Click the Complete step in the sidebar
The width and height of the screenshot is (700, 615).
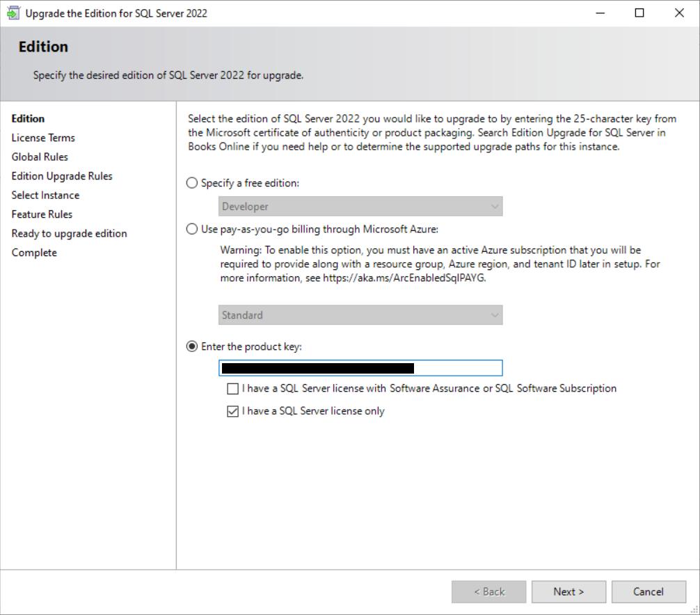[x=34, y=253]
